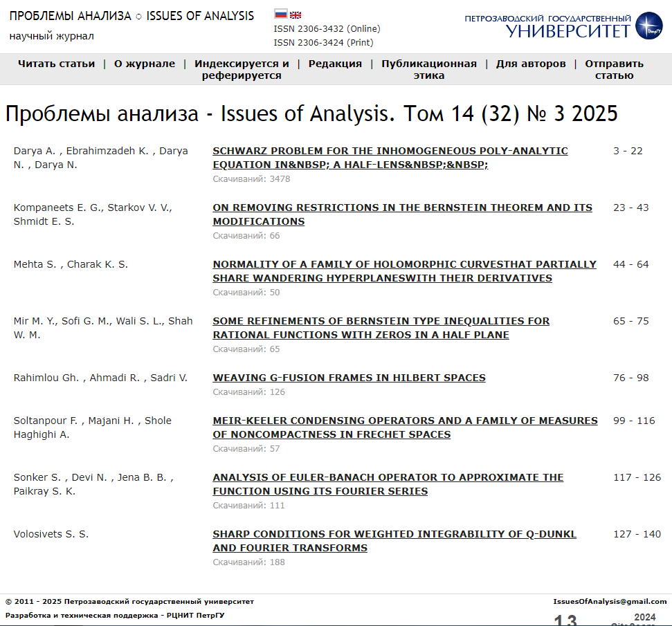Go to the 'О журнале' menu page
Viewport: 672px width, 626px height.
[145, 64]
